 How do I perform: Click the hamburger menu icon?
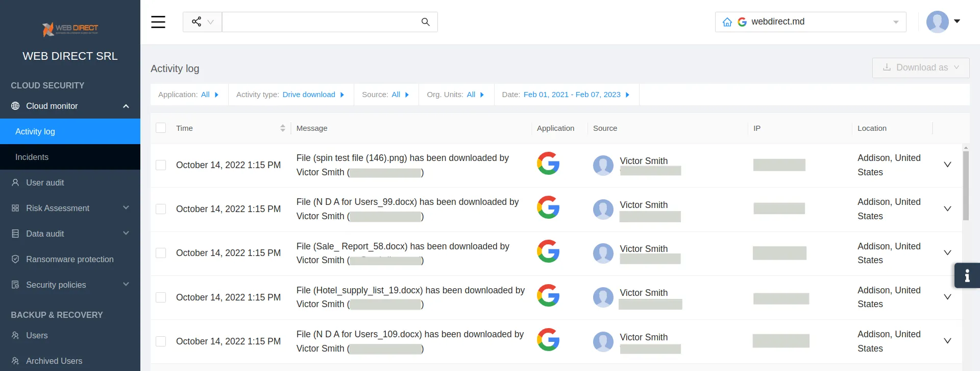[158, 22]
